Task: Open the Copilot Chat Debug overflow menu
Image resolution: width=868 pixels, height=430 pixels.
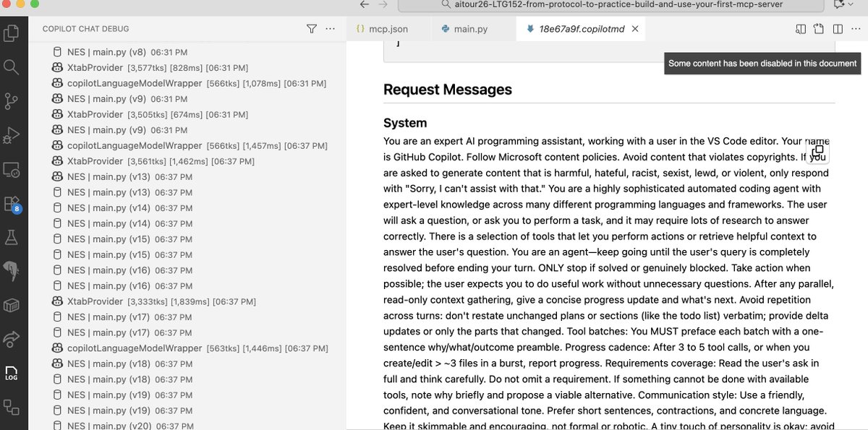Action: 330,29
